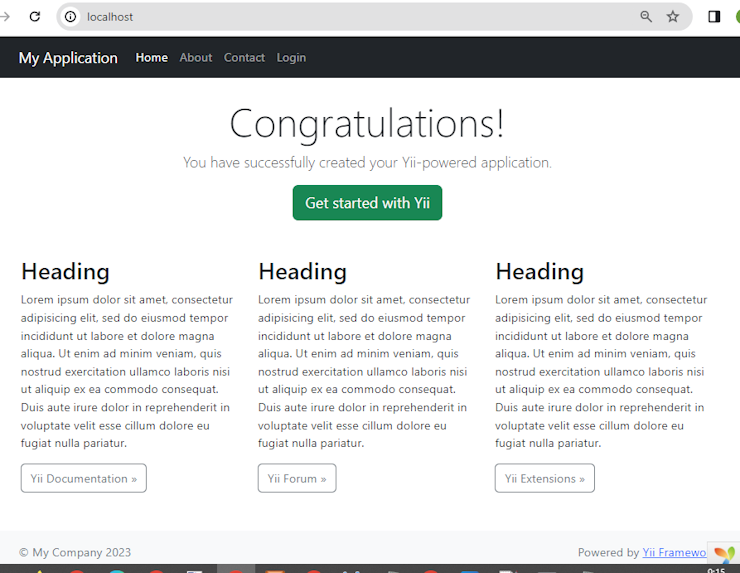The height and width of the screenshot is (573, 740).
Task: Bookmark this page with the star icon
Action: coord(673,17)
